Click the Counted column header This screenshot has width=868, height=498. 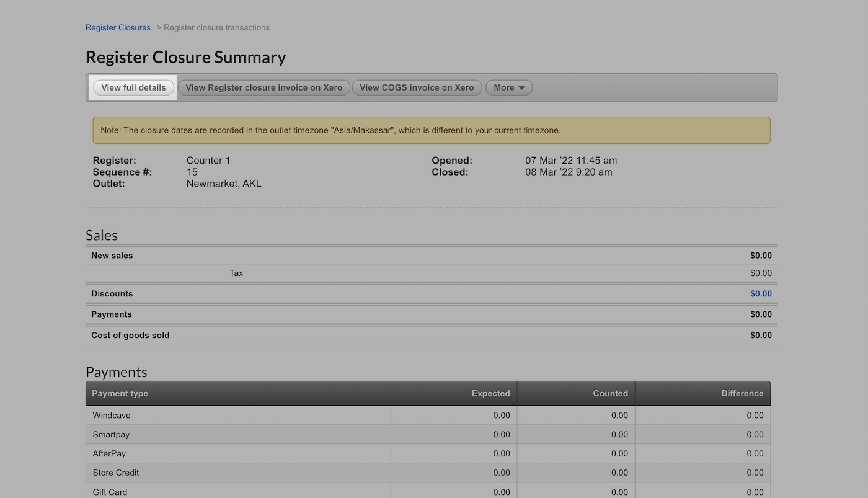coord(610,393)
